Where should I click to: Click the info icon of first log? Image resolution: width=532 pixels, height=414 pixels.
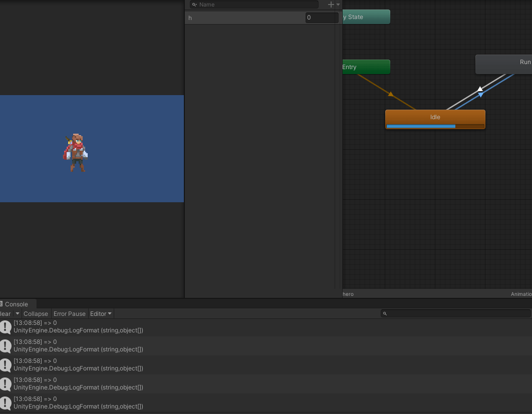point(5,327)
